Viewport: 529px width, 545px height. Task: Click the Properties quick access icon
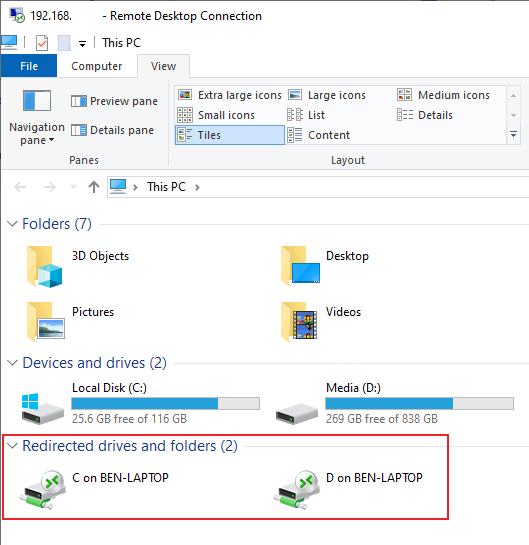pyautogui.click(x=42, y=43)
